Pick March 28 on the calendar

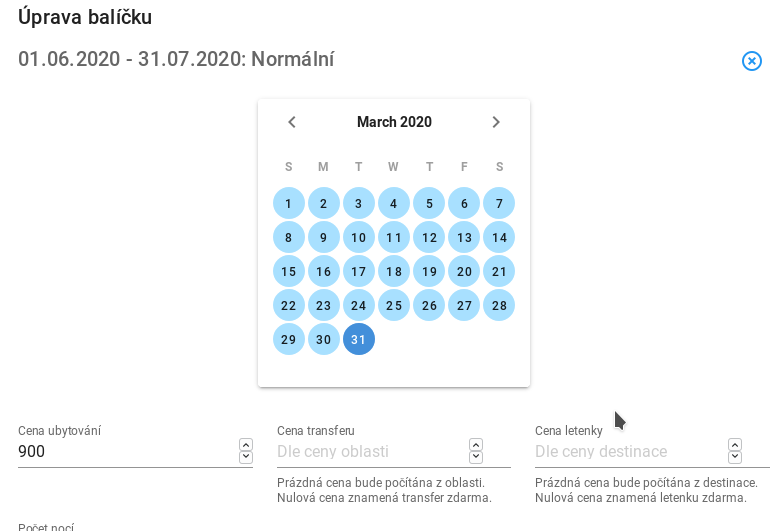click(499, 305)
